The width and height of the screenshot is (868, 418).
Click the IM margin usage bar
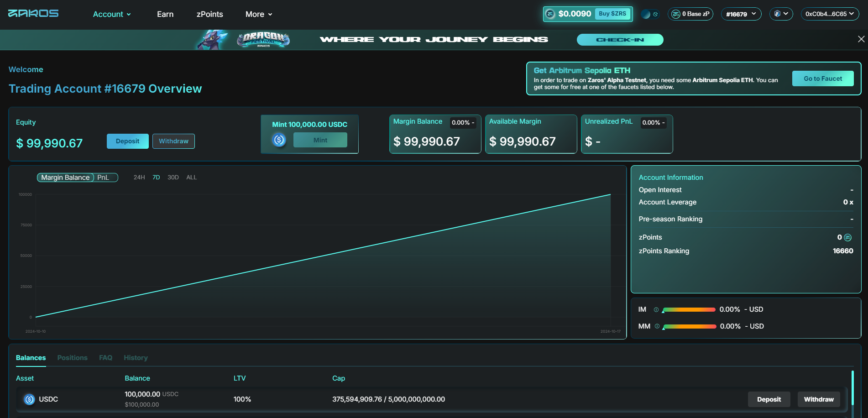point(689,310)
